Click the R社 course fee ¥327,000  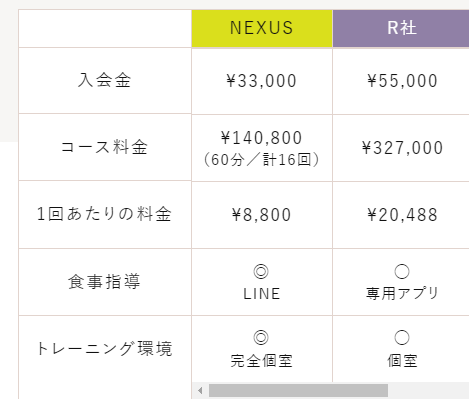pos(402,148)
